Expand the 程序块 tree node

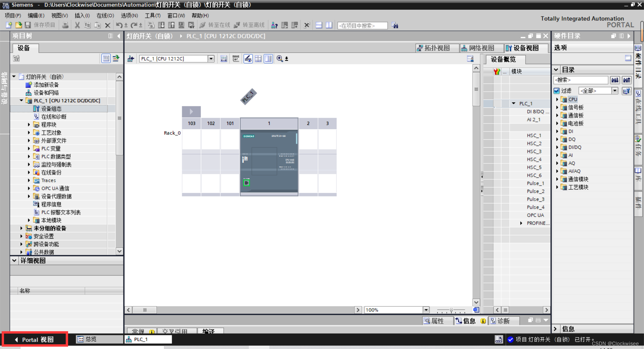click(29, 124)
